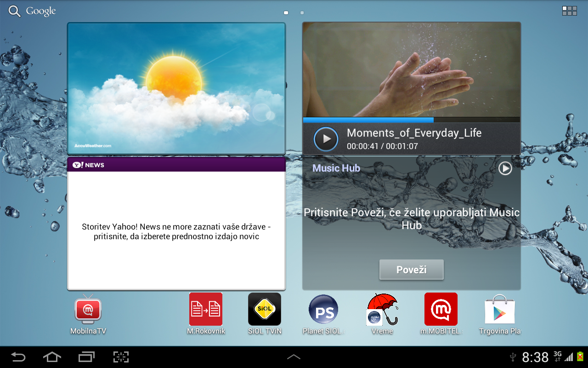Expand the mini apps tray chevron

(x=294, y=356)
